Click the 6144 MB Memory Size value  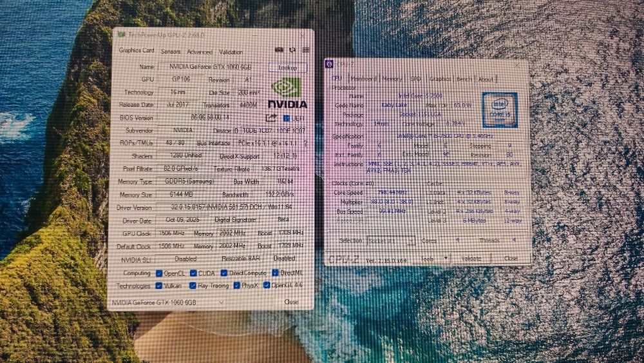(181, 194)
